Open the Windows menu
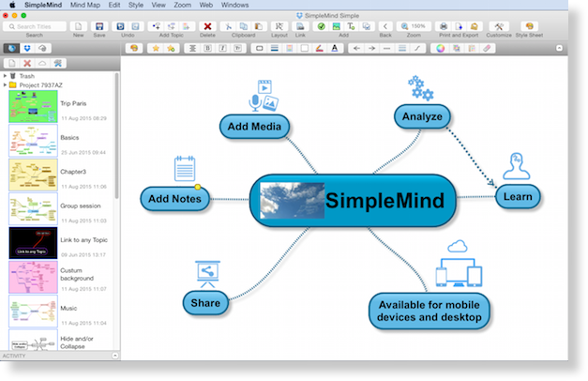The image size is (588, 381). 234,5
